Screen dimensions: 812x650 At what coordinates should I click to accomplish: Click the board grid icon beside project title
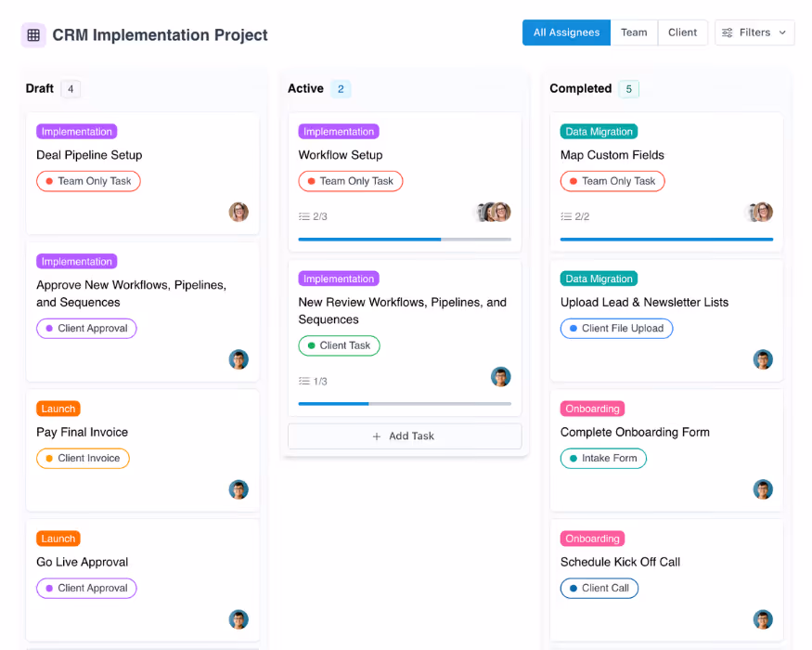[x=33, y=35]
